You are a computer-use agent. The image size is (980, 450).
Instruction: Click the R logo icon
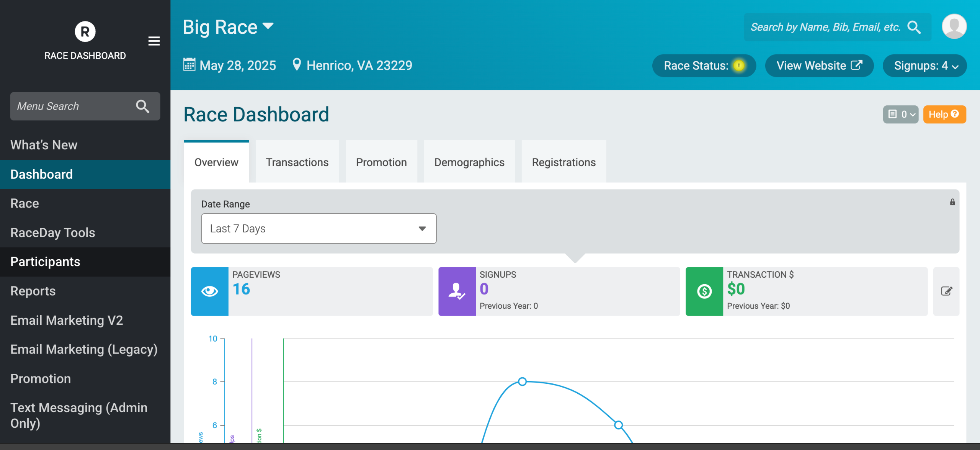coord(85,31)
